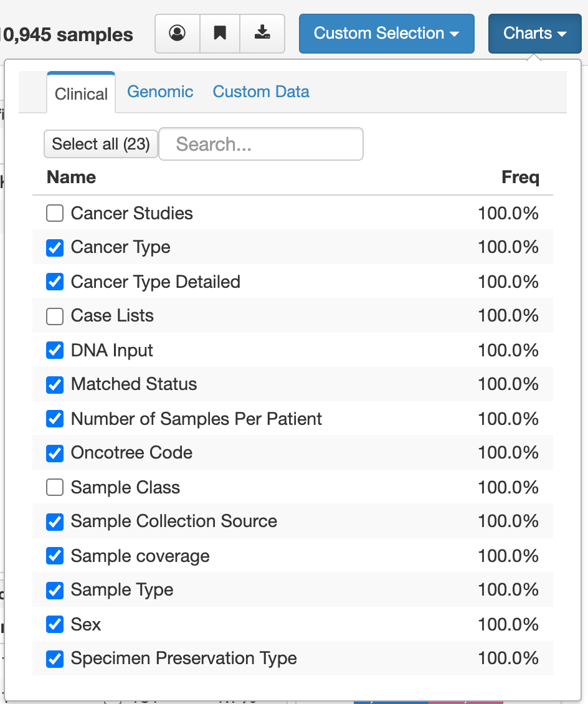Select the Clinical tab
This screenshot has height=704, width=588.
click(x=80, y=94)
